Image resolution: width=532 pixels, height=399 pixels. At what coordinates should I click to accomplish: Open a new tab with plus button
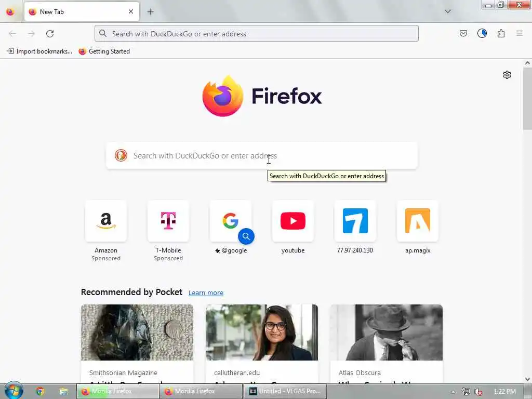click(x=150, y=11)
